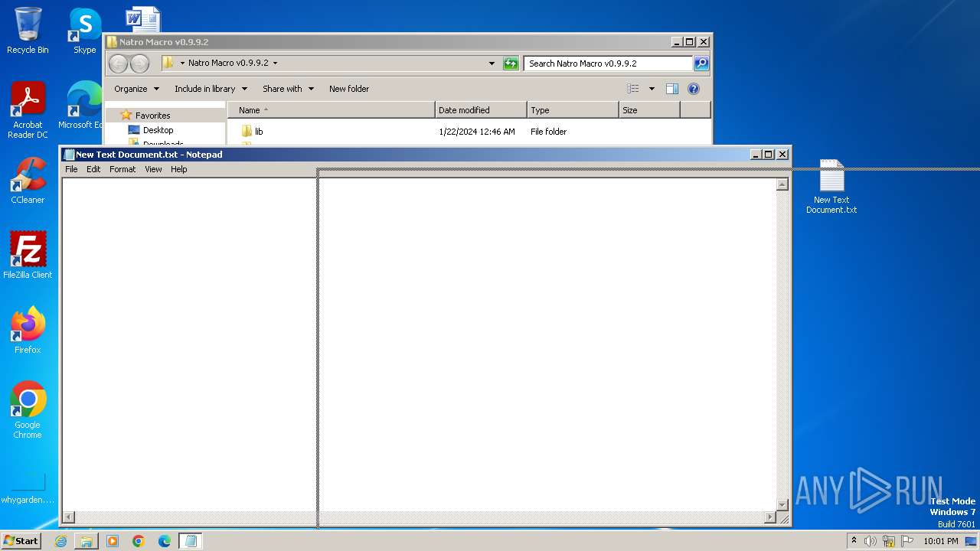980x551 pixels.
Task: Click Notepad horizontal scrollbar right arrow
Action: click(769, 517)
